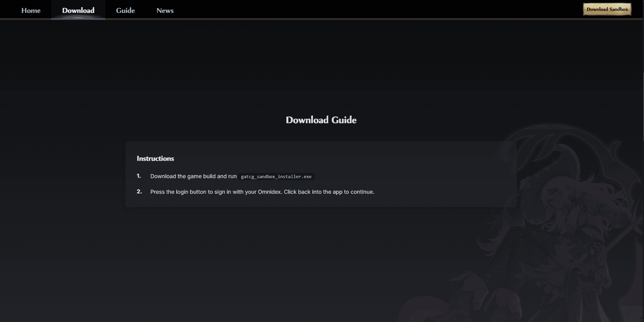
Task: Open the Home nav tab
Action: (x=31, y=11)
